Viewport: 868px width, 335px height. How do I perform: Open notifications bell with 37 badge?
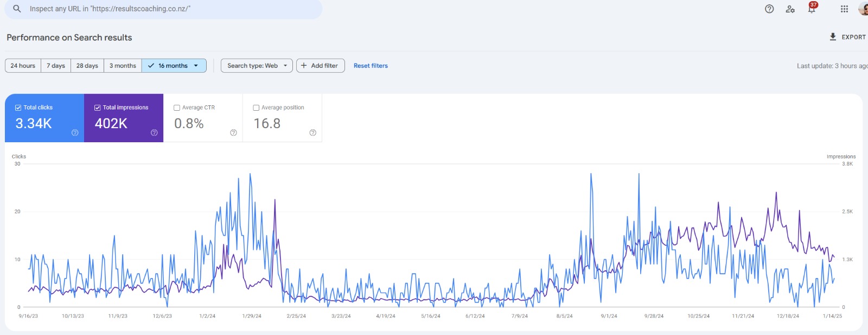pos(812,9)
